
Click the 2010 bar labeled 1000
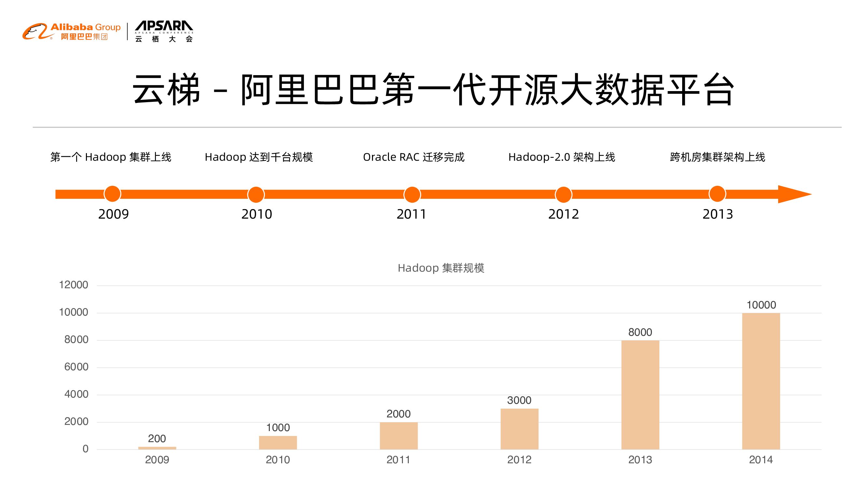[278, 442]
